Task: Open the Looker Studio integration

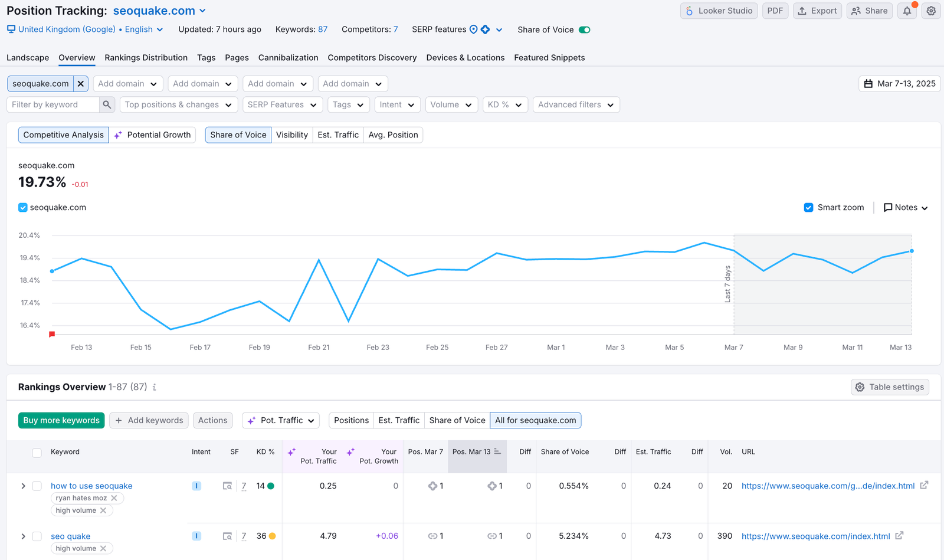Action: click(719, 11)
